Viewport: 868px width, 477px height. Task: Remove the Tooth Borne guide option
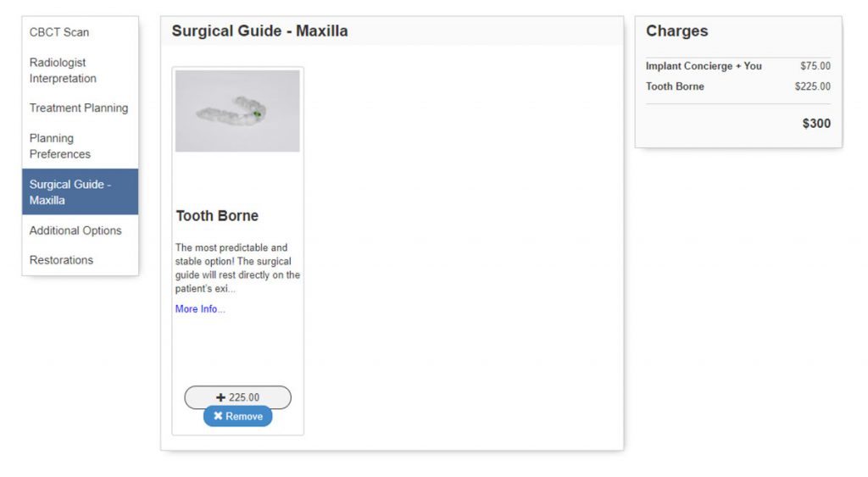pyautogui.click(x=237, y=416)
